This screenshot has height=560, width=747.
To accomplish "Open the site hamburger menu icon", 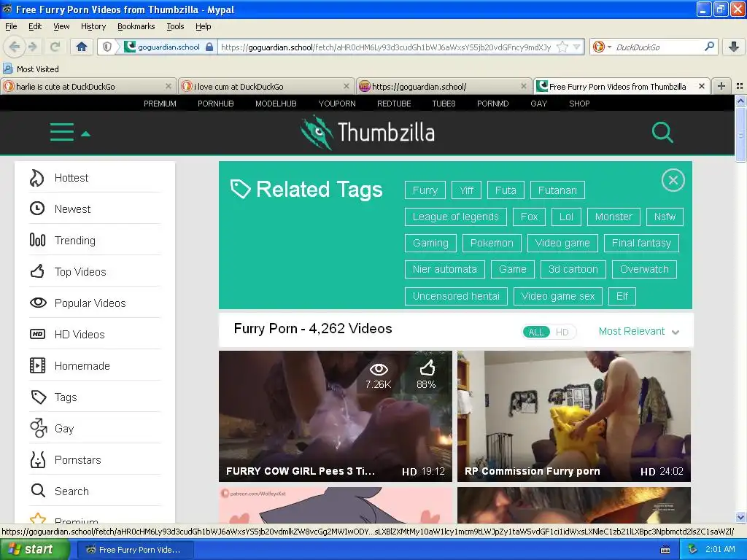I will (x=62, y=132).
